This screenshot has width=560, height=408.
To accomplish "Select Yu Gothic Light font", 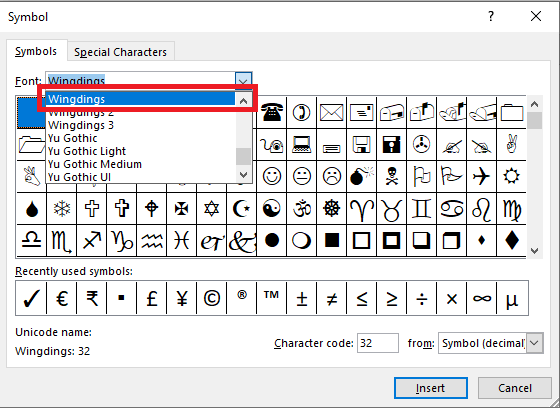I will pyautogui.click(x=140, y=151).
